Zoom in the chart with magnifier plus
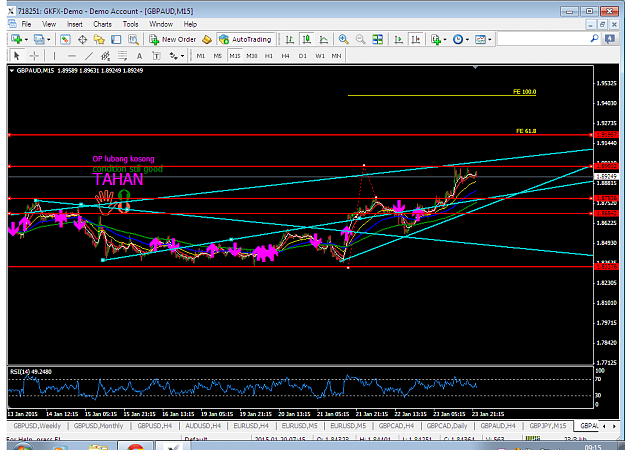Screen dimensions: 625x450 click(343, 39)
